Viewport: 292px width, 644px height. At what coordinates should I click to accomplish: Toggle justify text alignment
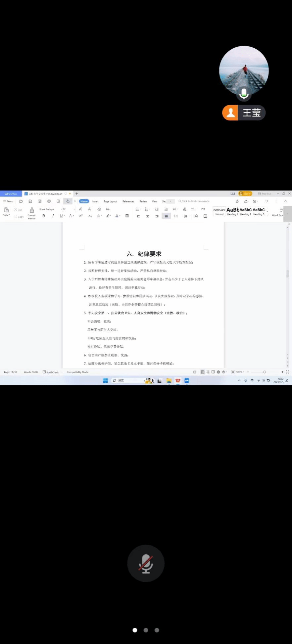coord(166,216)
